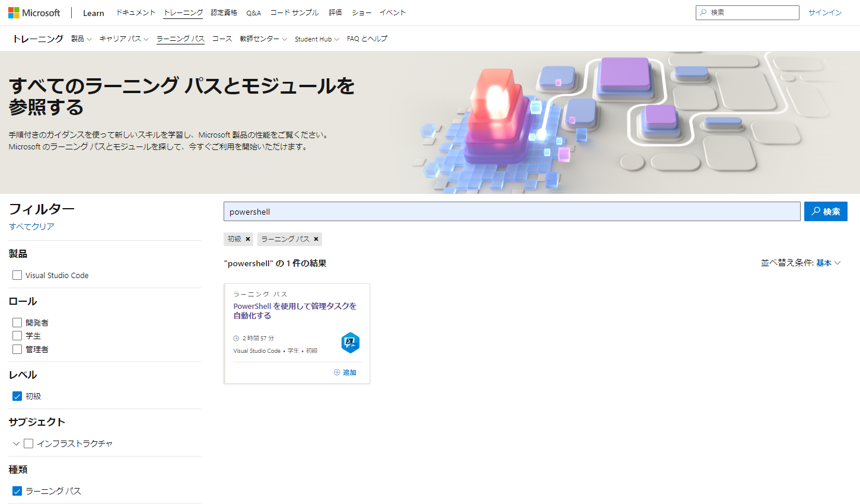
Task: Uncheck the 初級 level checkbox
Action: coord(17,396)
